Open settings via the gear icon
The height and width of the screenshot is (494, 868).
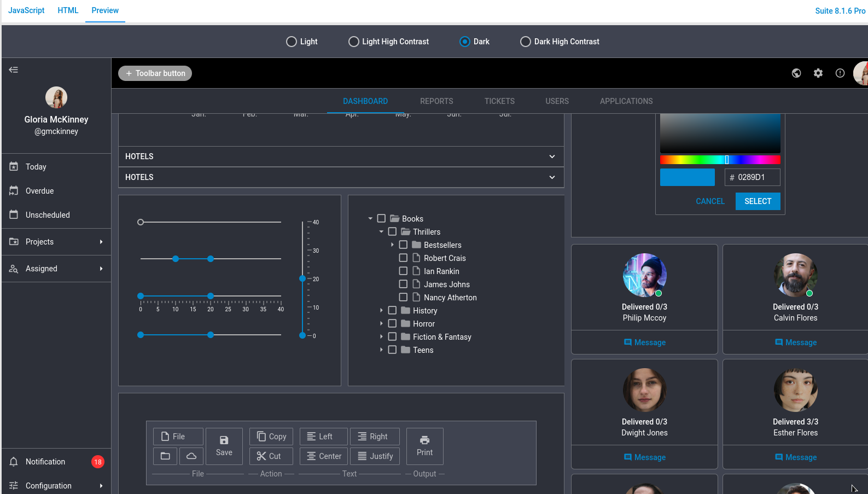coord(818,73)
